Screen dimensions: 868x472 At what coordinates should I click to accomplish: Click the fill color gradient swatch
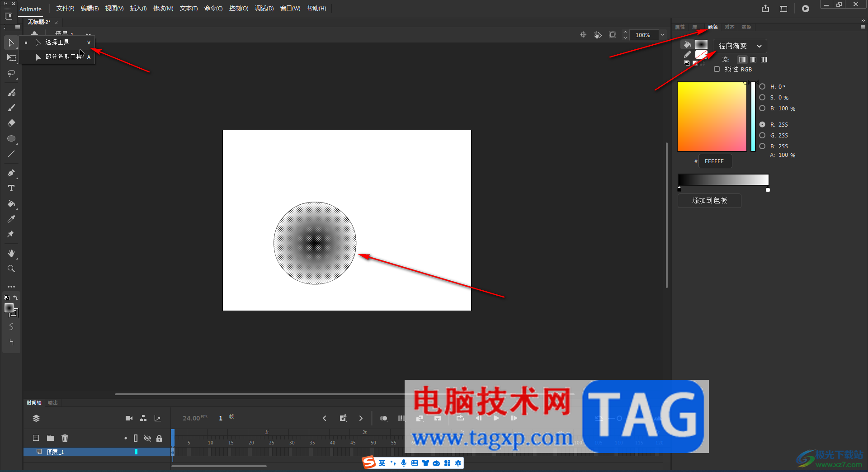(x=701, y=44)
